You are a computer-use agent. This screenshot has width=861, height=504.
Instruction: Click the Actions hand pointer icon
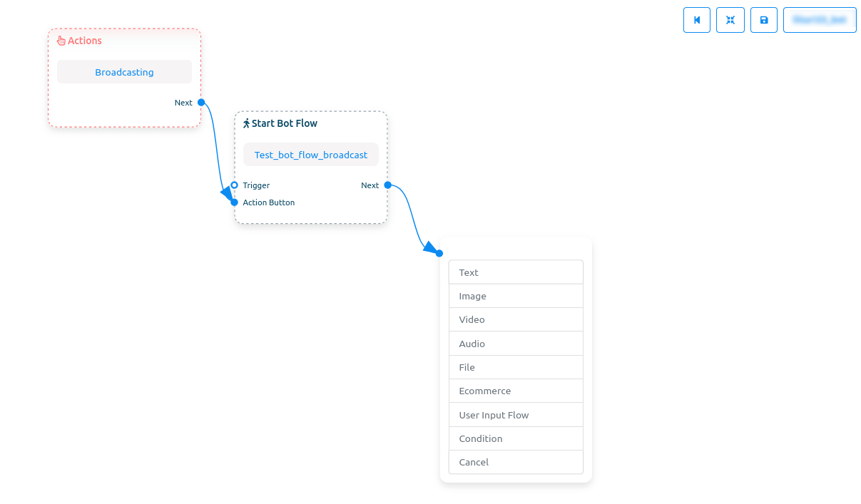61,41
